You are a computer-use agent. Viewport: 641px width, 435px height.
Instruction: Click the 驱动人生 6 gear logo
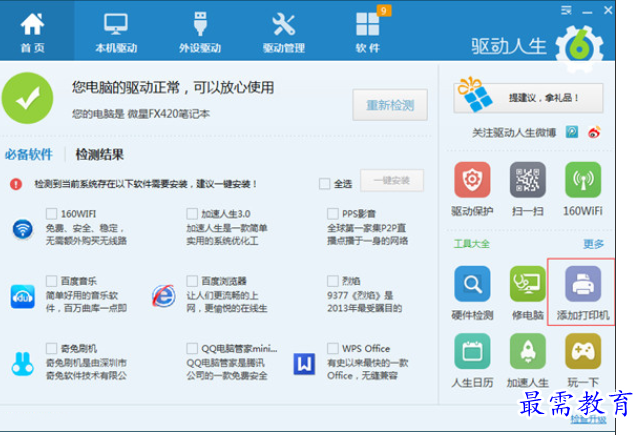[580, 47]
